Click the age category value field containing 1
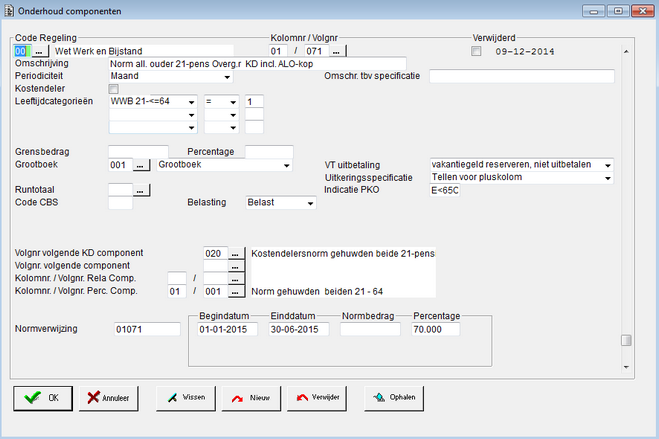This screenshot has height=439, width=659. click(254, 102)
